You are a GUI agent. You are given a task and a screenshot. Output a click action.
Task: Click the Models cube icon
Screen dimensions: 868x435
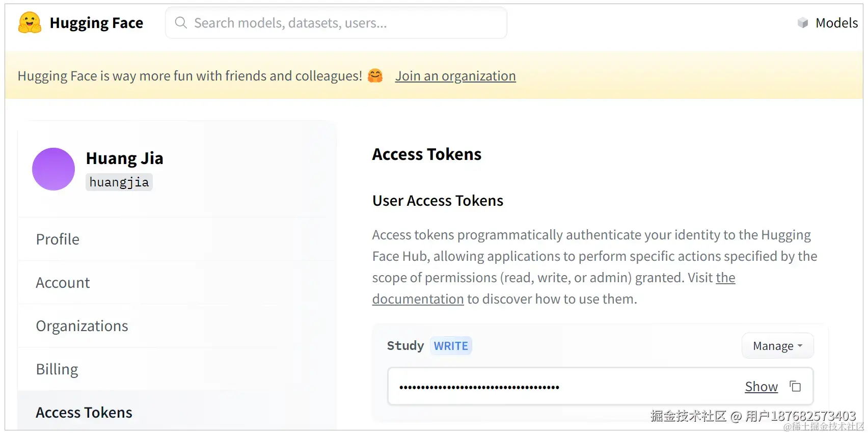pos(803,23)
